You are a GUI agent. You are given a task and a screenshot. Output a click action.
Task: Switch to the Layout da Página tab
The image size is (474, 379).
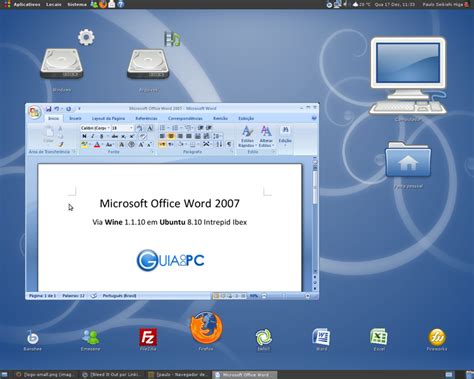108,118
